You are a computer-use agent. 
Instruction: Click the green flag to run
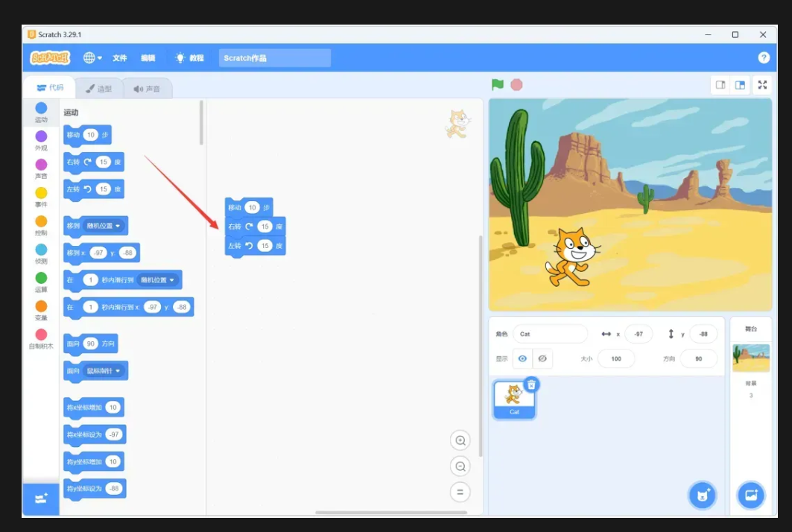tap(498, 84)
